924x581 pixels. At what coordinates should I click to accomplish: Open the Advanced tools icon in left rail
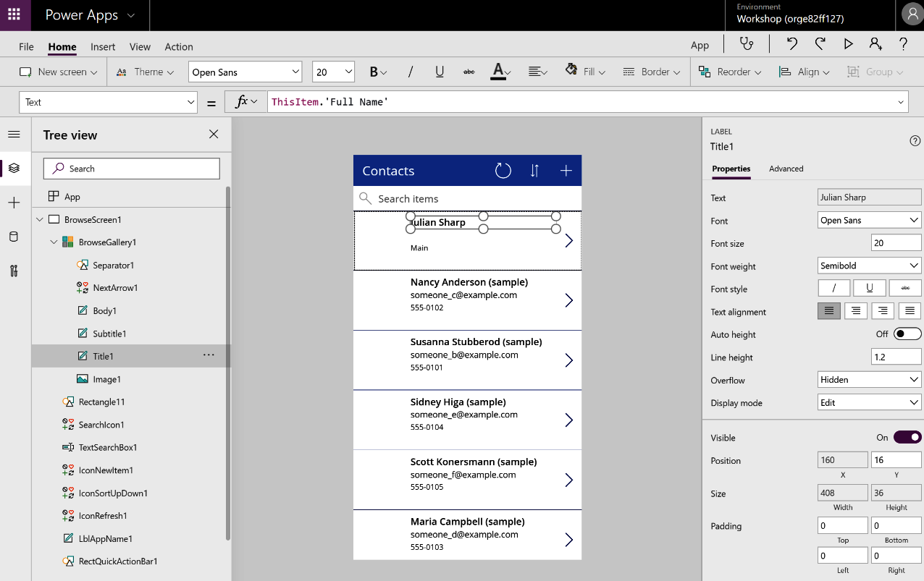point(14,271)
